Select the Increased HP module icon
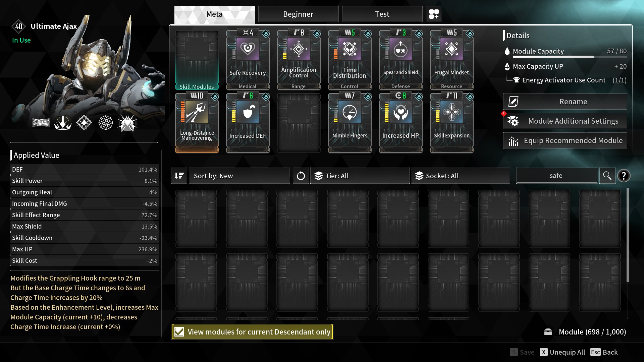Screen dimensions: 644x362 click(400, 112)
